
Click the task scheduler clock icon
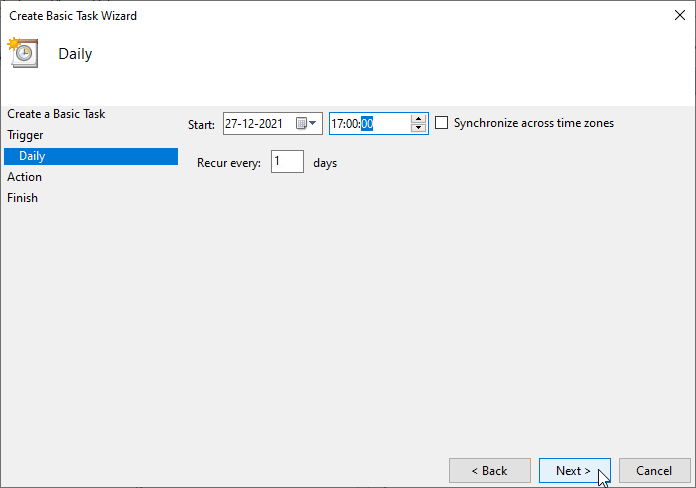pyautogui.click(x=23, y=53)
